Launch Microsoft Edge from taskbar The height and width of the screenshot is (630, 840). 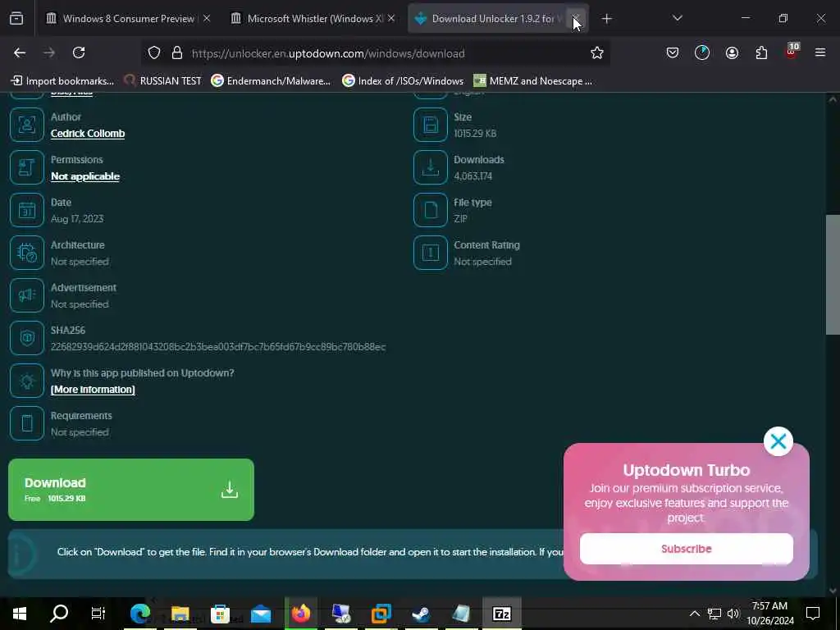139,614
